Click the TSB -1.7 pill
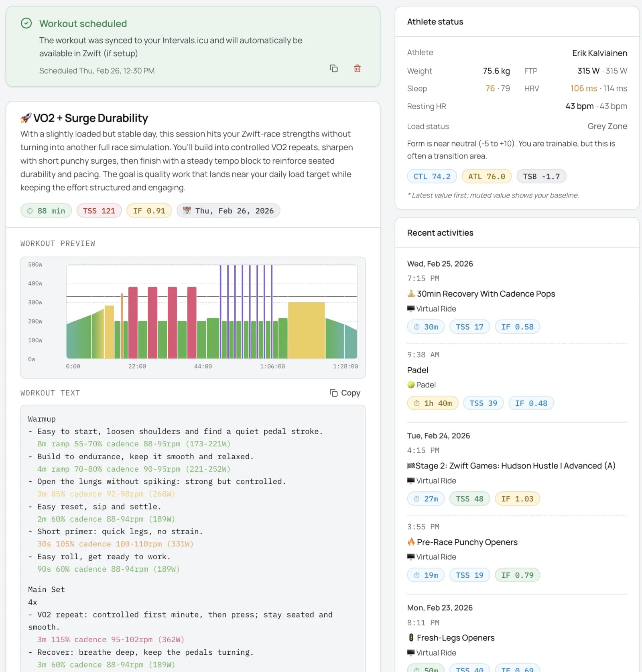This screenshot has height=672, width=642. (x=541, y=176)
